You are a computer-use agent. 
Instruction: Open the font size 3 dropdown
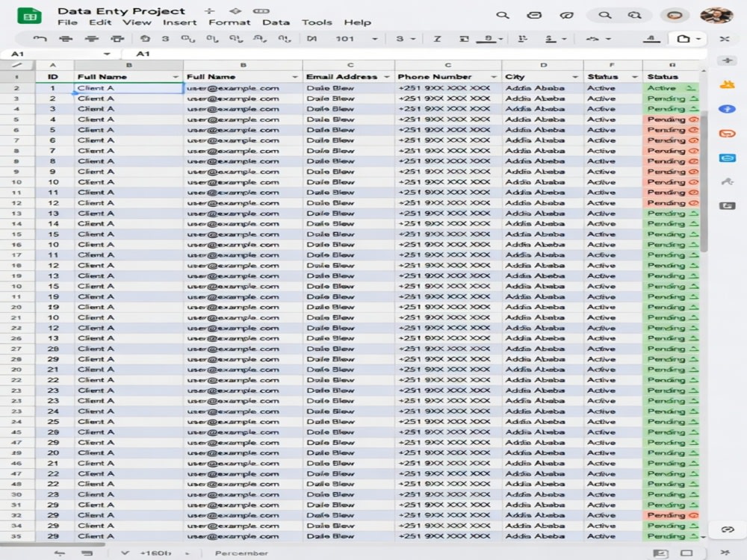412,39
